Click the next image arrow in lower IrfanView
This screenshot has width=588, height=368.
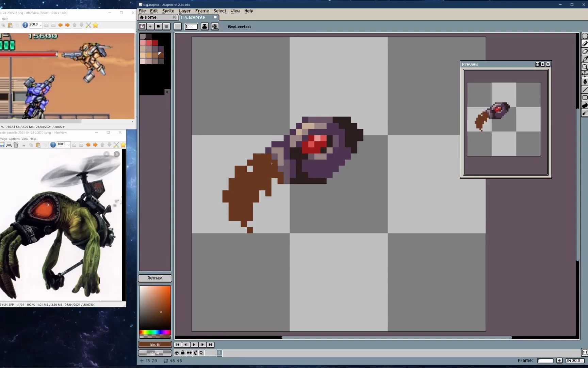point(95,145)
